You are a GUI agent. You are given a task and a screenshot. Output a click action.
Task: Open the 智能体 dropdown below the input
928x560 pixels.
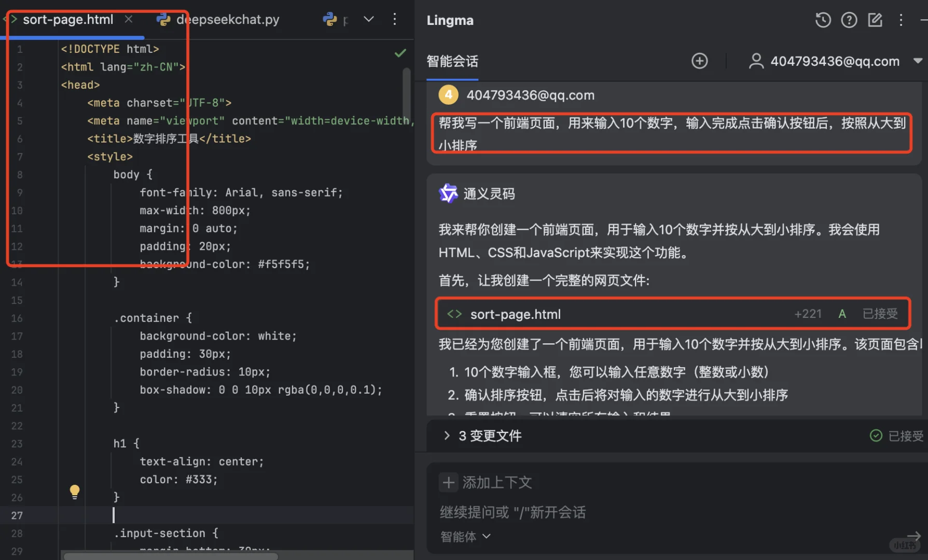[465, 537]
